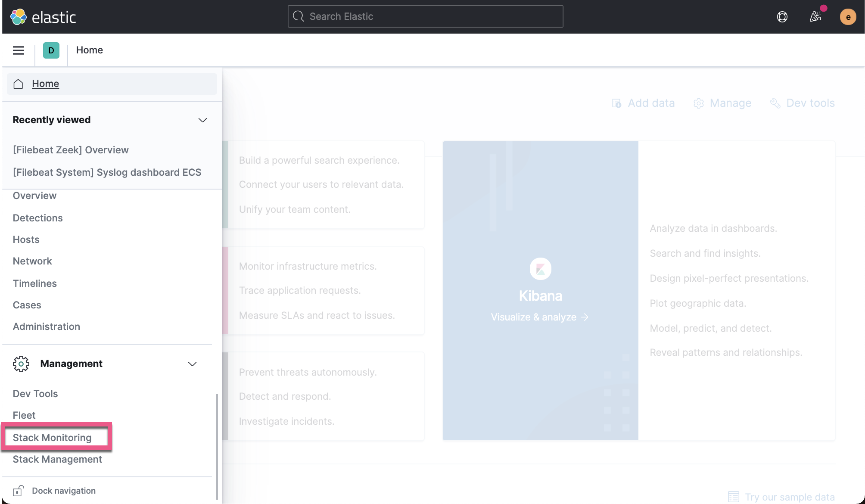
Task: Click the Visualize & analyze link
Action: (x=540, y=317)
